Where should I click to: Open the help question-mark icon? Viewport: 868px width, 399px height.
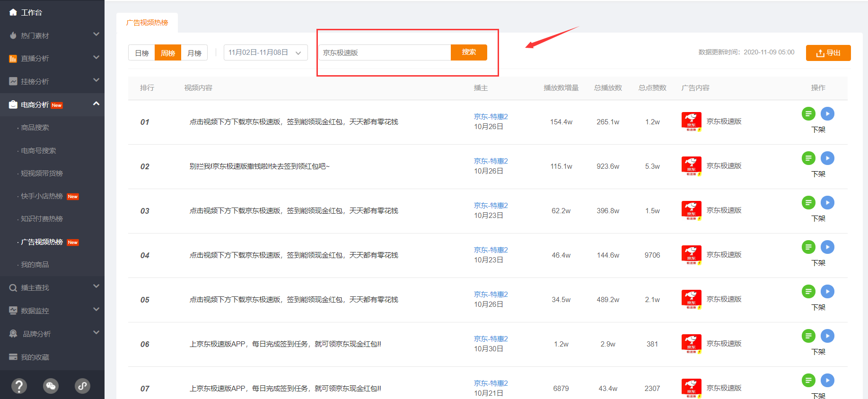click(19, 386)
